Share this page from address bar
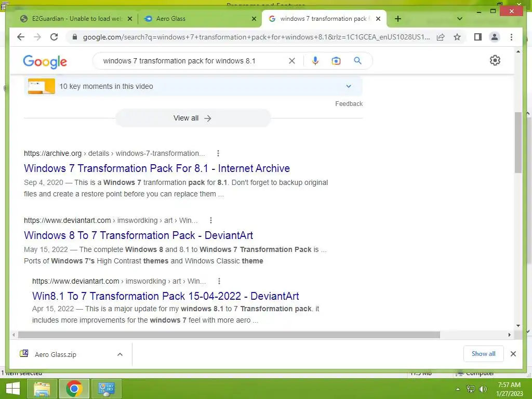The width and height of the screenshot is (532, 399). (441, 37)
